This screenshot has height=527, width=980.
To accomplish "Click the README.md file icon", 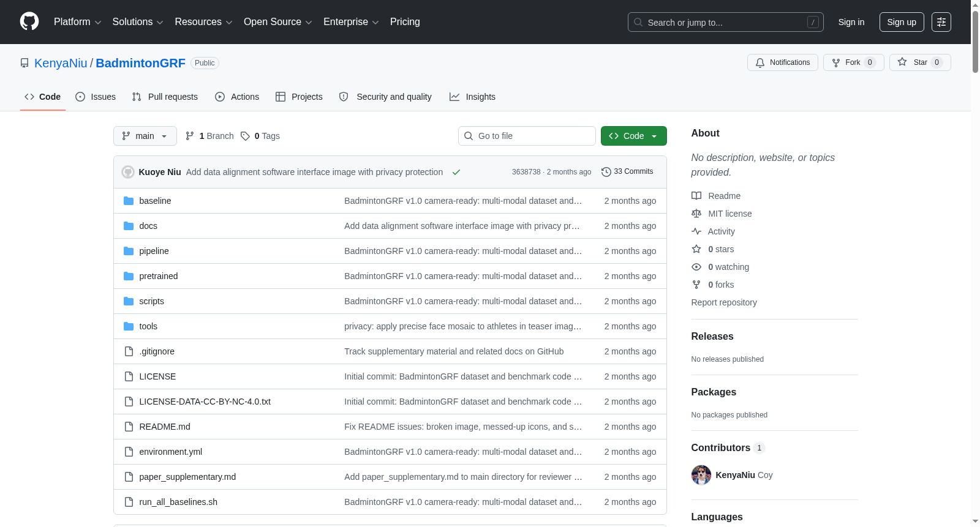I will point(129,427).
